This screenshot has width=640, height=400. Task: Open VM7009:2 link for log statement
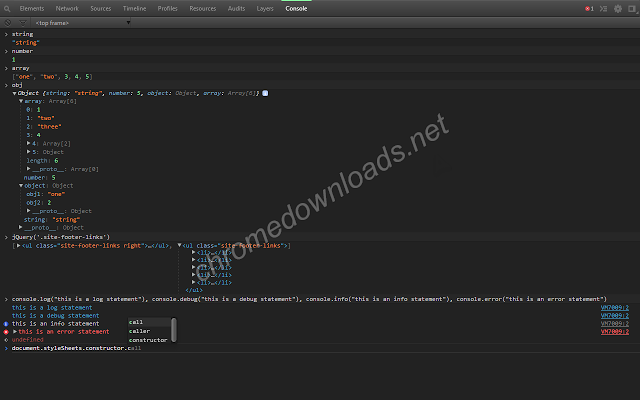615,308
